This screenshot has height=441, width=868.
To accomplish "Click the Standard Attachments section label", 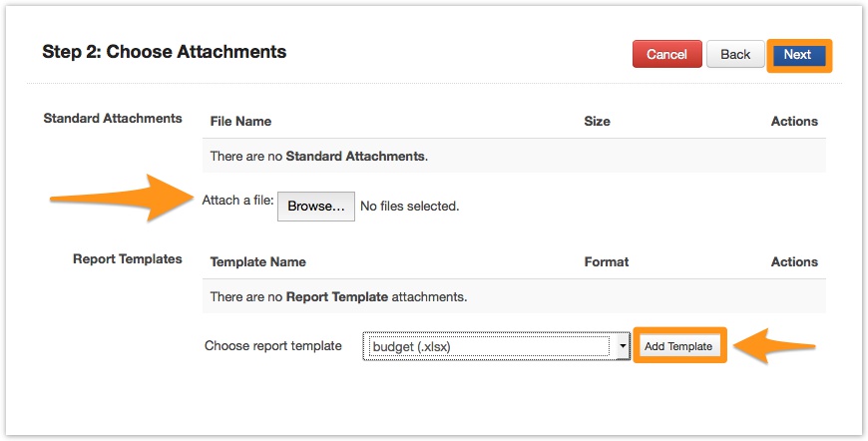I will tap(113, 119).
